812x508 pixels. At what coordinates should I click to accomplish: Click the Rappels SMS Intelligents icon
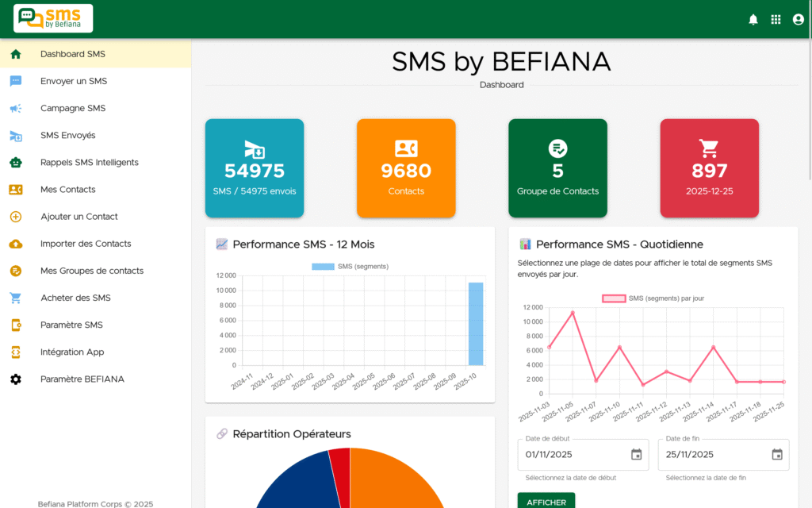click(x=17, y=162)
